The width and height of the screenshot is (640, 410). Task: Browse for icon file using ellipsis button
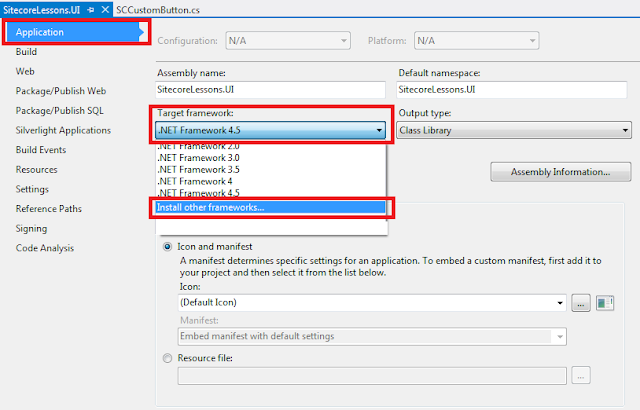[x=581, y=303]
